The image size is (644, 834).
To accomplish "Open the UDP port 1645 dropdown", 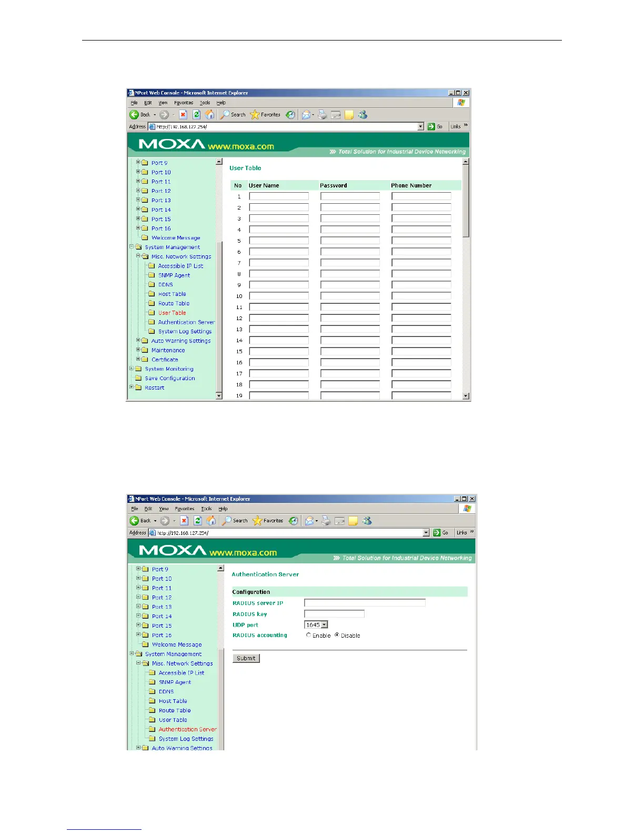I will pyautogui.click(x=325, y=625).
